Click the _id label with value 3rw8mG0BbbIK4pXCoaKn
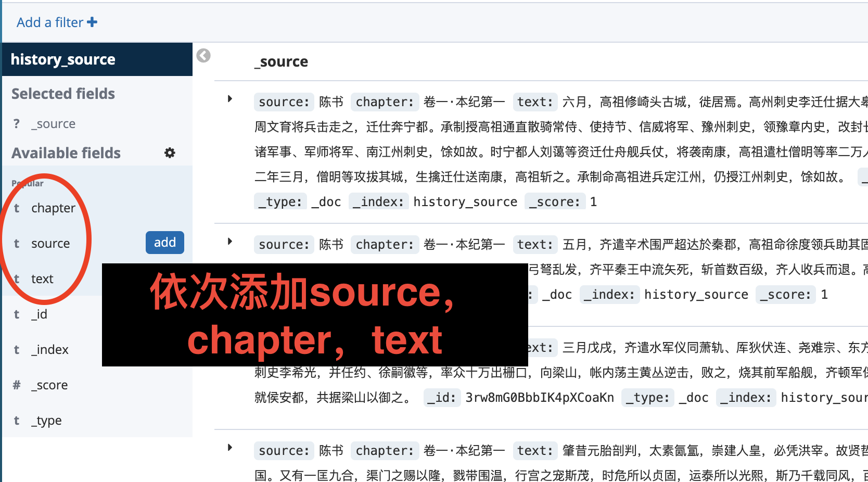The width and height of the screenshot is (868, 482). 442,398
